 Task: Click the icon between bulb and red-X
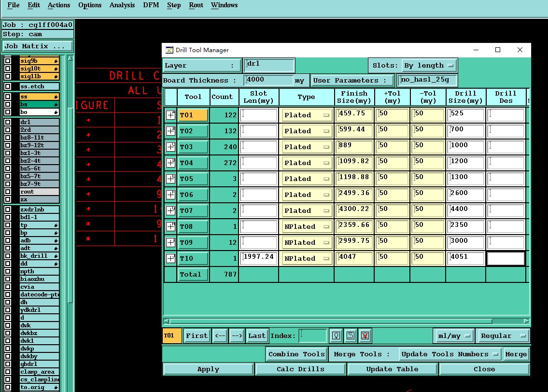(x=351, y=336)
